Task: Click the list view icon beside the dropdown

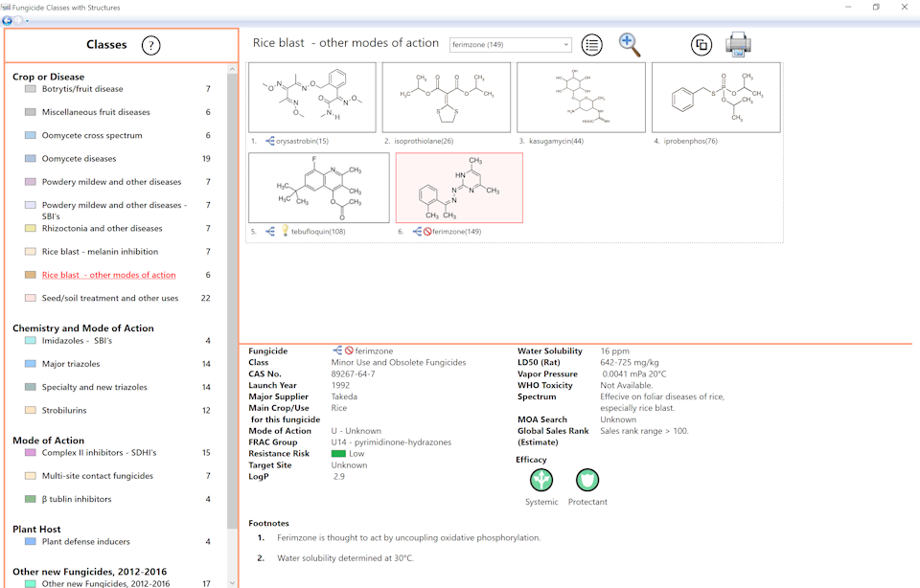Action: pyautogui.click(x=592, y=44)
